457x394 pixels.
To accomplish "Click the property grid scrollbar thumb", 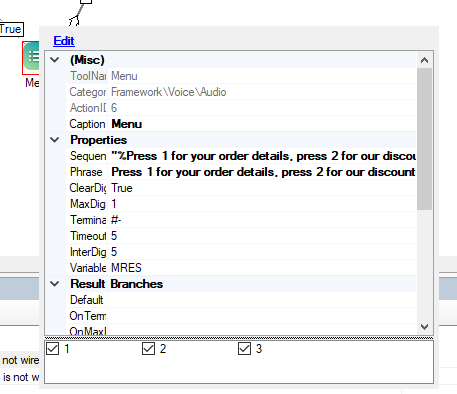I will (x=424, y=139).
